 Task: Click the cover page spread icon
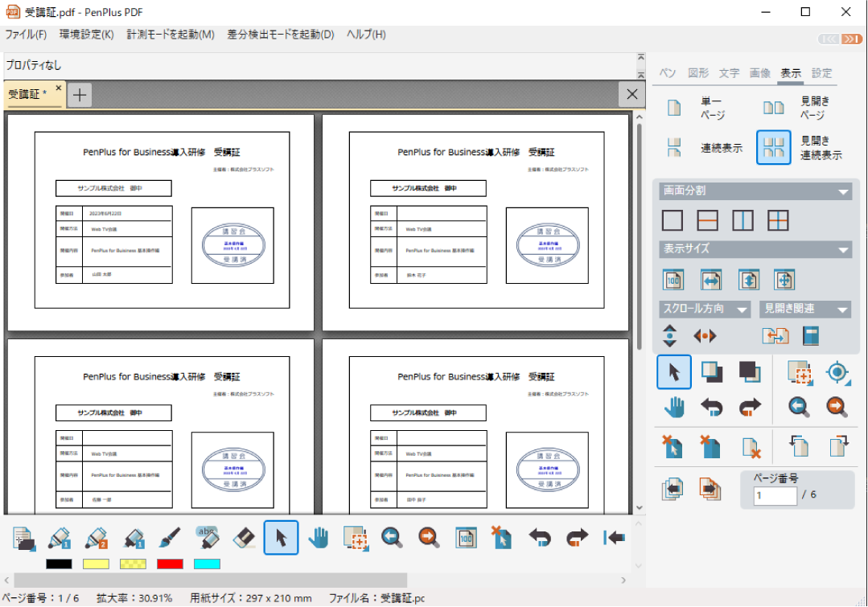[810, 336]
